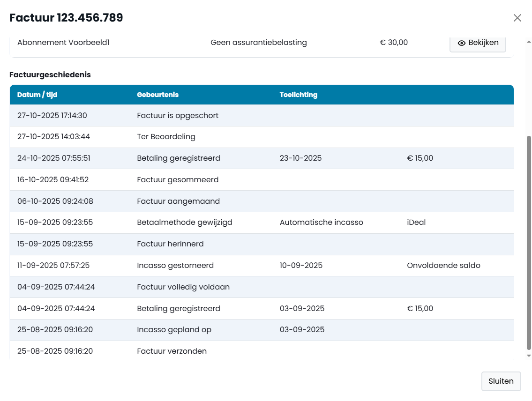Viewport: 532px width, 401px height.
Task: Select 'Factuur herinnerd' event
Action: (170, 244)
